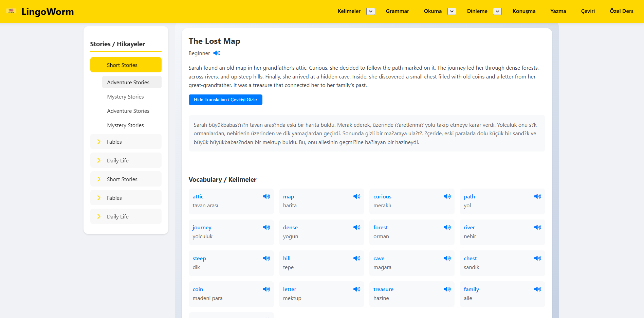Play audio for the word 'attic'
This screenshot has height=318, width=644.
(x=266, y=196)
